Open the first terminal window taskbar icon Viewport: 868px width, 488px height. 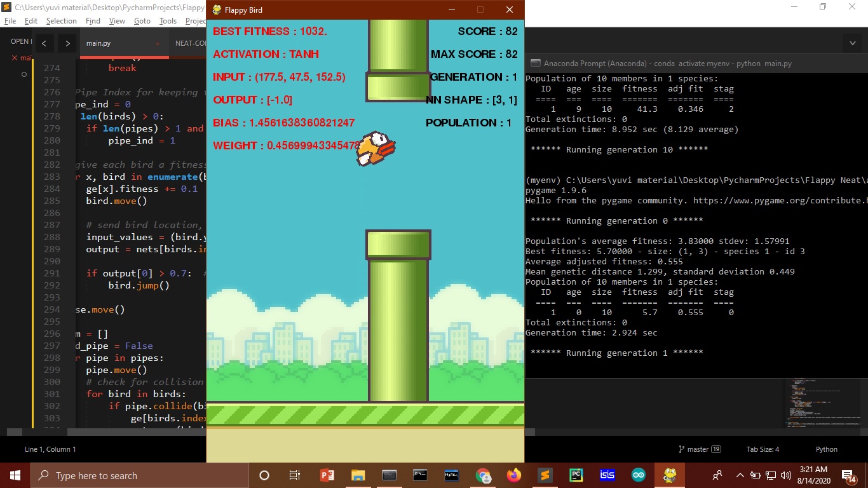pos(390,475)
